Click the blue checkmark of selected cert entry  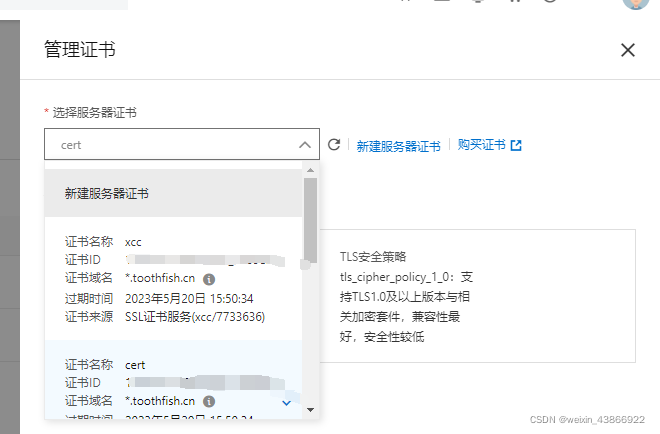286,403
